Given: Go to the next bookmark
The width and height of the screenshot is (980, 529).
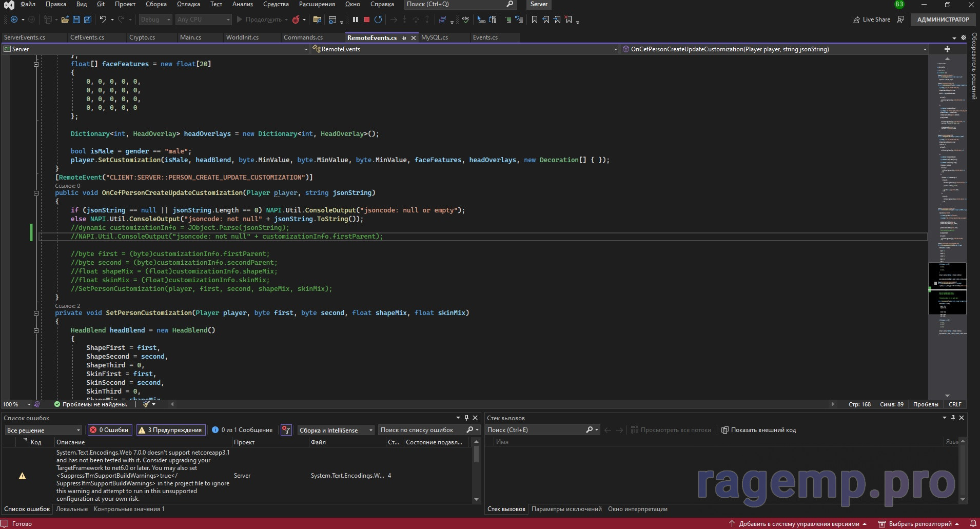Looking at the screenshot, I should point(557,19).
